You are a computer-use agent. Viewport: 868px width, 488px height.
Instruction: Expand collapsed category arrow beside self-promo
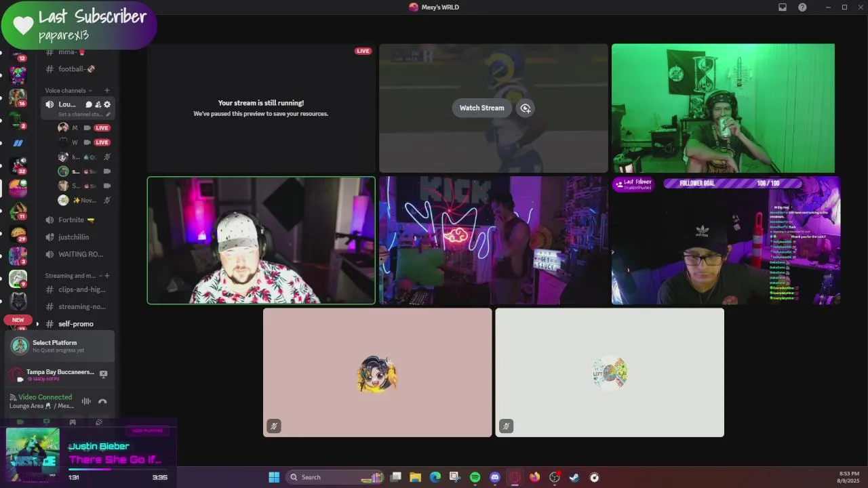click(37, 324)
